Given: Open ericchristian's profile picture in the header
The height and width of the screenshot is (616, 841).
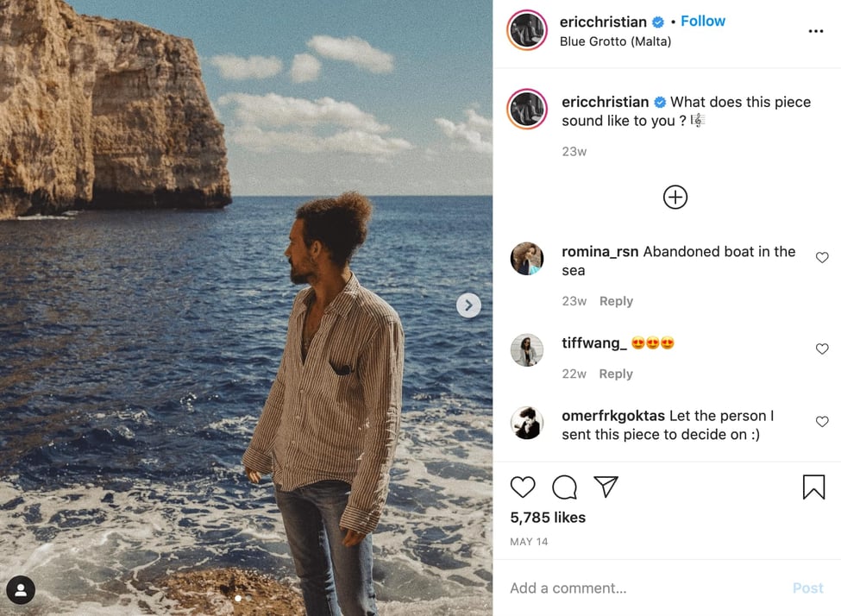Looking at the screenshot, I should tap(527, 31).
